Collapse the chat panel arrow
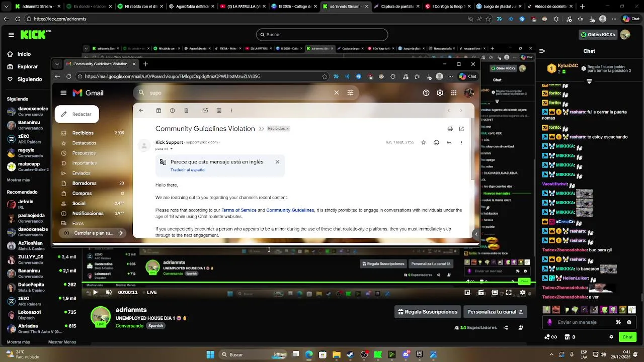This screenshot has width=644, height=362. click(x=542, y=51)
